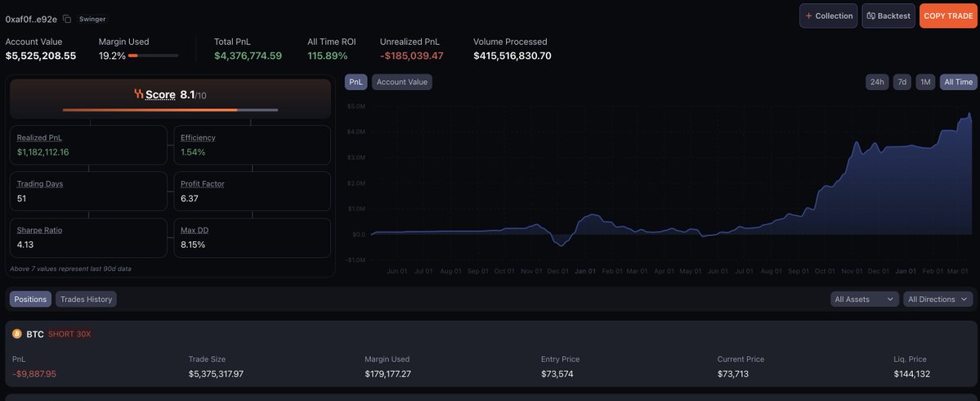This screenshot has height=401, width=980.
Task: Click the Realized PnL value $1,182,112.16
Action: 43,152
